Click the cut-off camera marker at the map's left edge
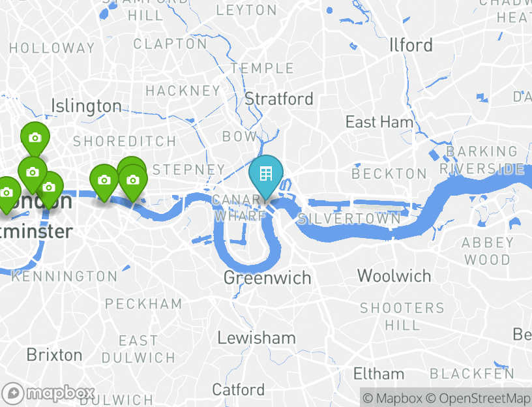532x407 pixels. coord(7,194)
